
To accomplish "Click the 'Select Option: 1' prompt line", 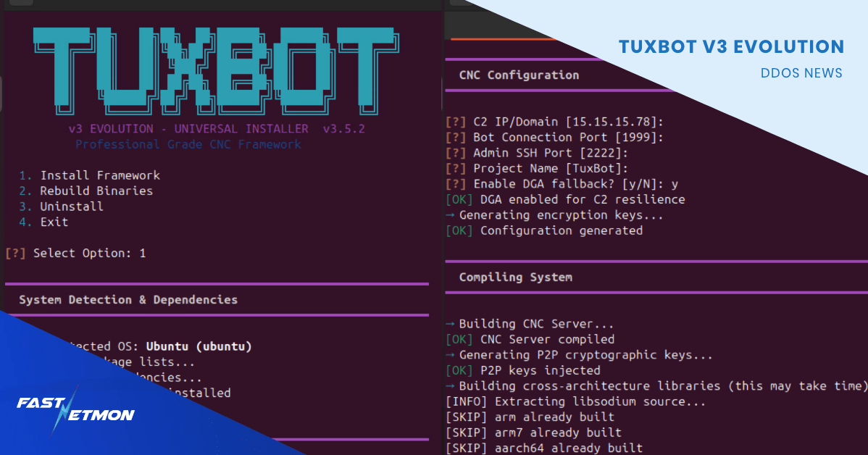I will point(75,254).
